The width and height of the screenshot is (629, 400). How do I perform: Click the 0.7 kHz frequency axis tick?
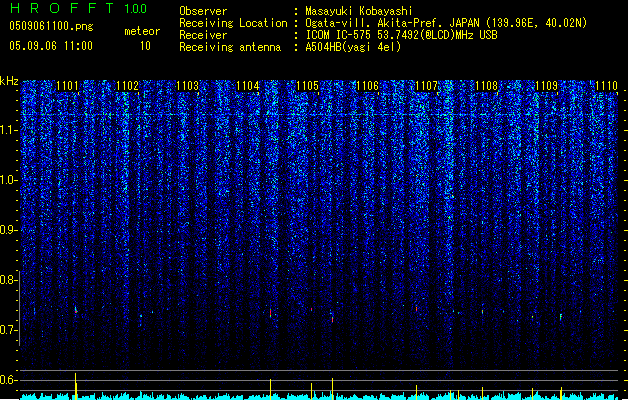point(9,330)
